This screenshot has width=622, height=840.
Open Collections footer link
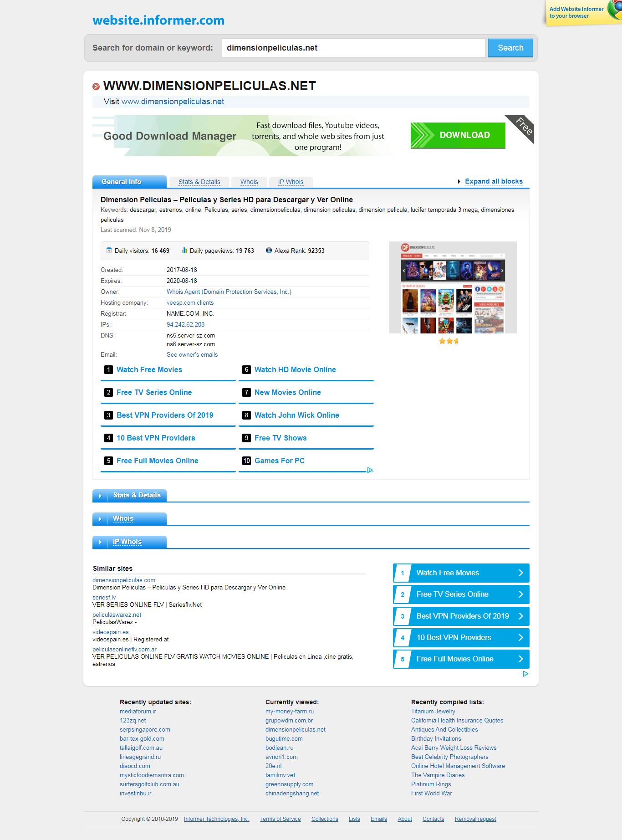point(325,819)
